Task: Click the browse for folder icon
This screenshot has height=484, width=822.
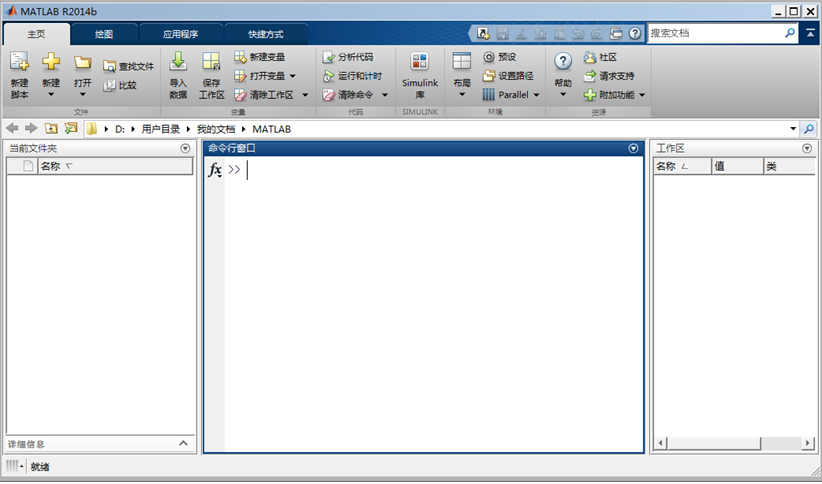Action: click(x=70, y=128)
